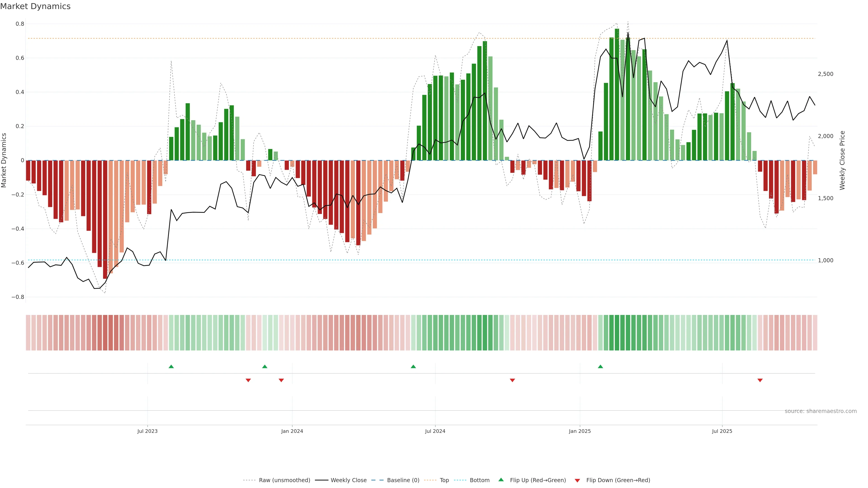This screenshot has width=868, height=488.
Task: Click the flip-down marker after Jul 2025
Action: click(x=760, y=380)
